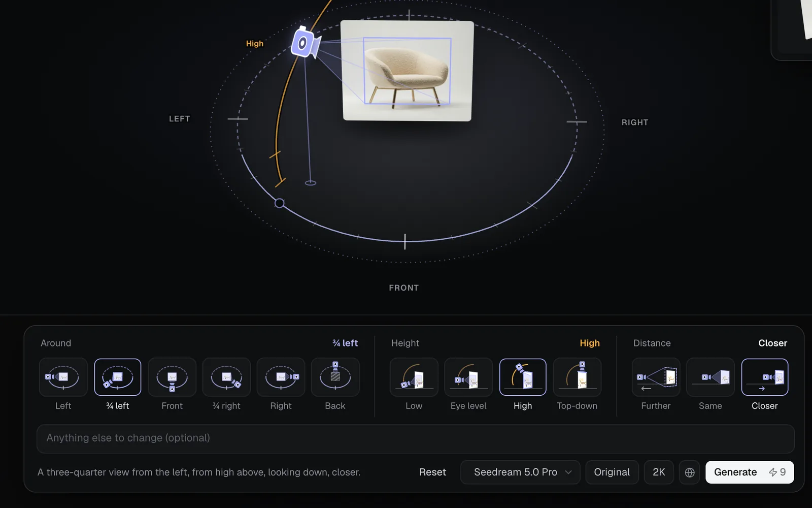The image size is (812, 508).
Task: Click the FRONT label below the orbit
Action: 404,288
